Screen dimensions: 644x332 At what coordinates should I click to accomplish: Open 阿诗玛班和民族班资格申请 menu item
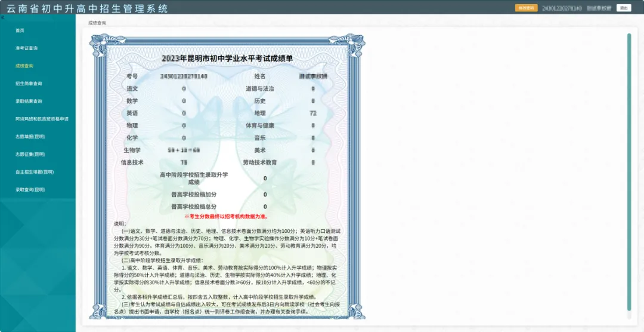point(42,119)
